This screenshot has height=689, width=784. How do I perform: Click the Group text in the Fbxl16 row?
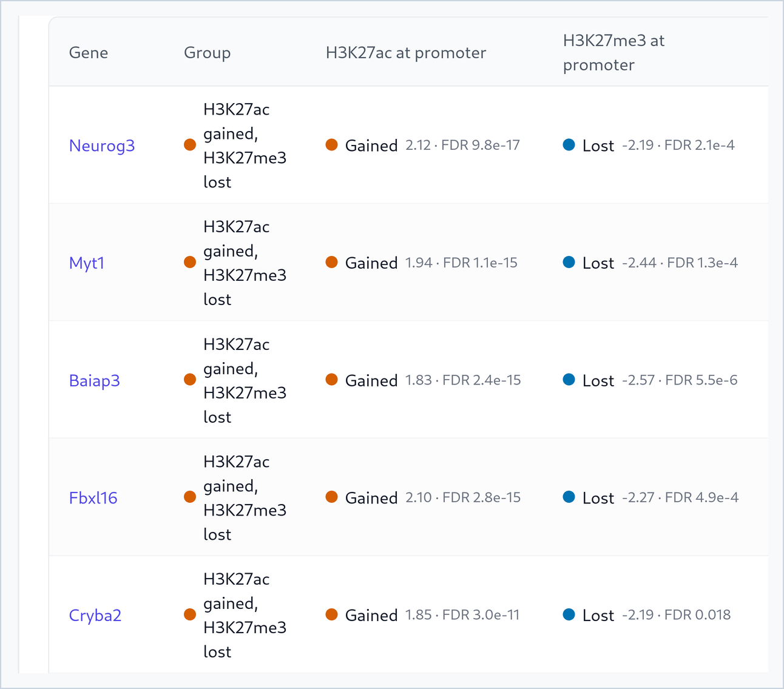tap(245, 498)
